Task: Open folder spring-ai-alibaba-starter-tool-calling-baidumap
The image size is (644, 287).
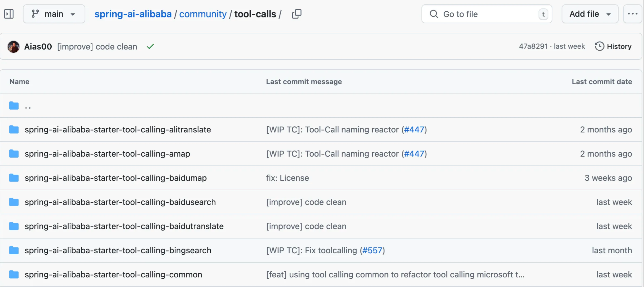Action: pos(116,178)
